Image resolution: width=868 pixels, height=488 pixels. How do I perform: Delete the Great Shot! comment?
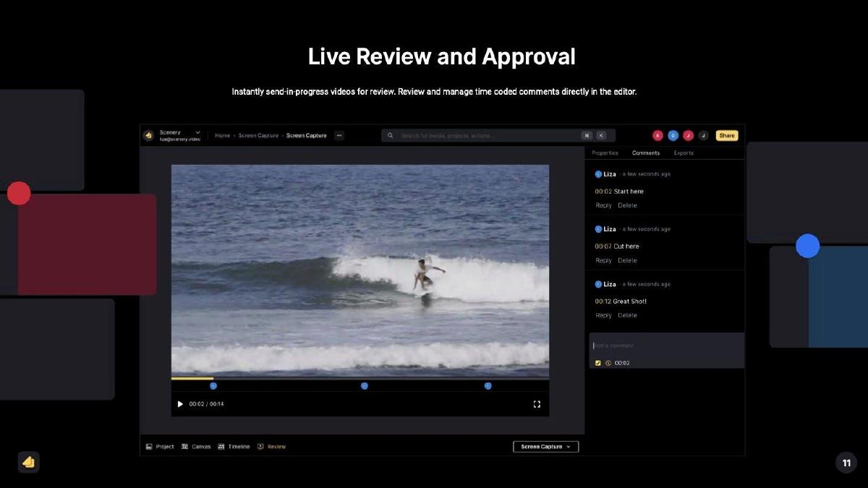pos(627,315)
